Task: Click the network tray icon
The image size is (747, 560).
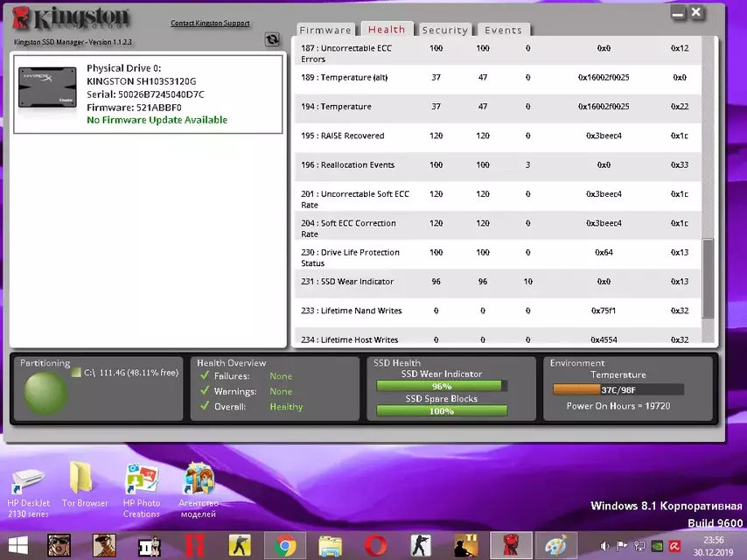Action: pyautogui.click(x=639, y=546)
